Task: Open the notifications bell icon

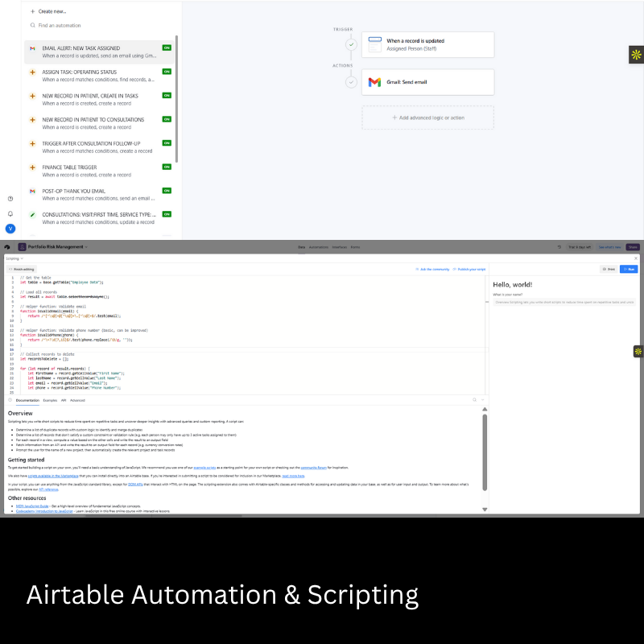Action: point(10,213)
